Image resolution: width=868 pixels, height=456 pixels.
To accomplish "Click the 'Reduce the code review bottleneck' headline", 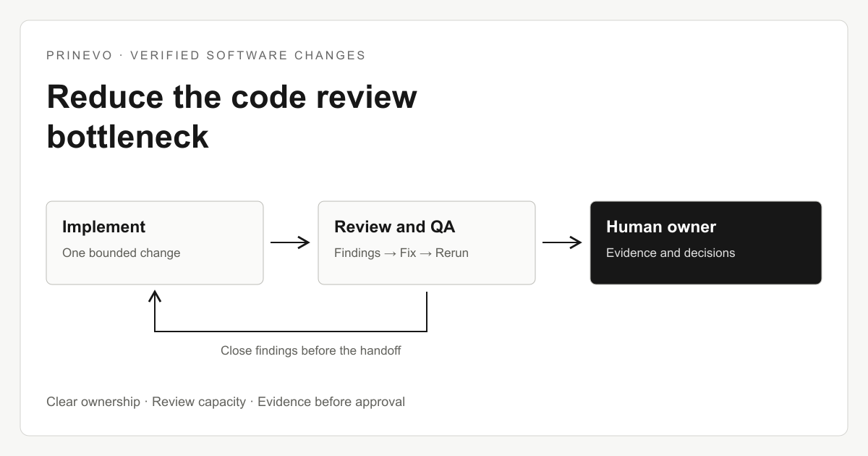I will [231, 117].
